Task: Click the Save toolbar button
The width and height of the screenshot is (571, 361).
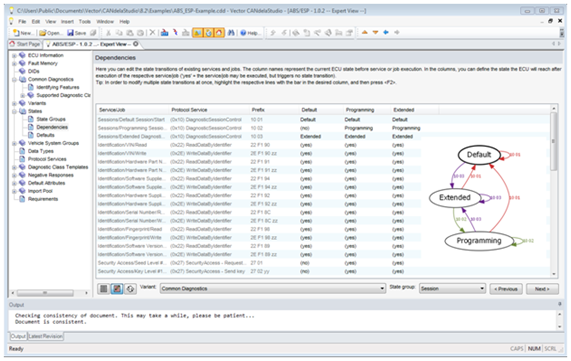Action: (x=76, y=33)
